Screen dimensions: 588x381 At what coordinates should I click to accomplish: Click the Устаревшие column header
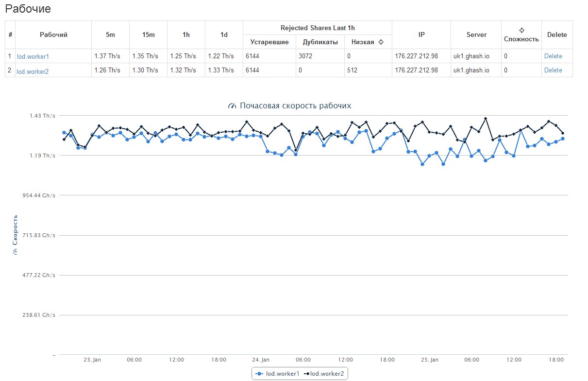coord(269,42)
